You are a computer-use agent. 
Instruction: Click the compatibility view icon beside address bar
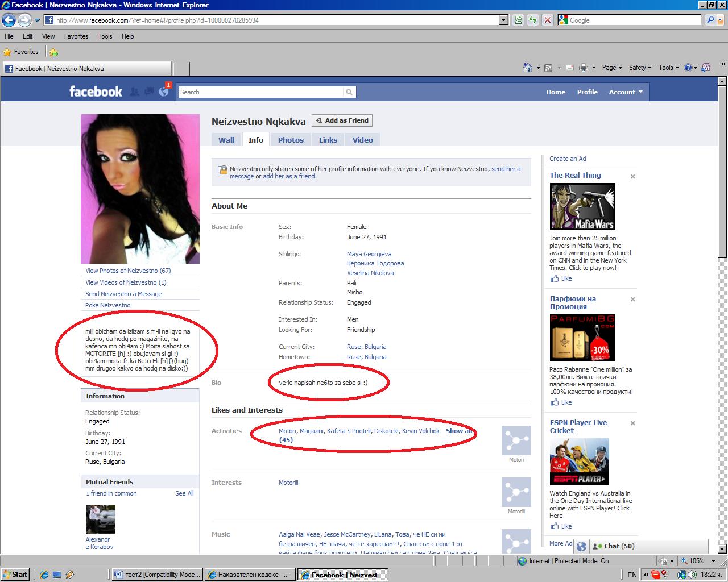518,20
